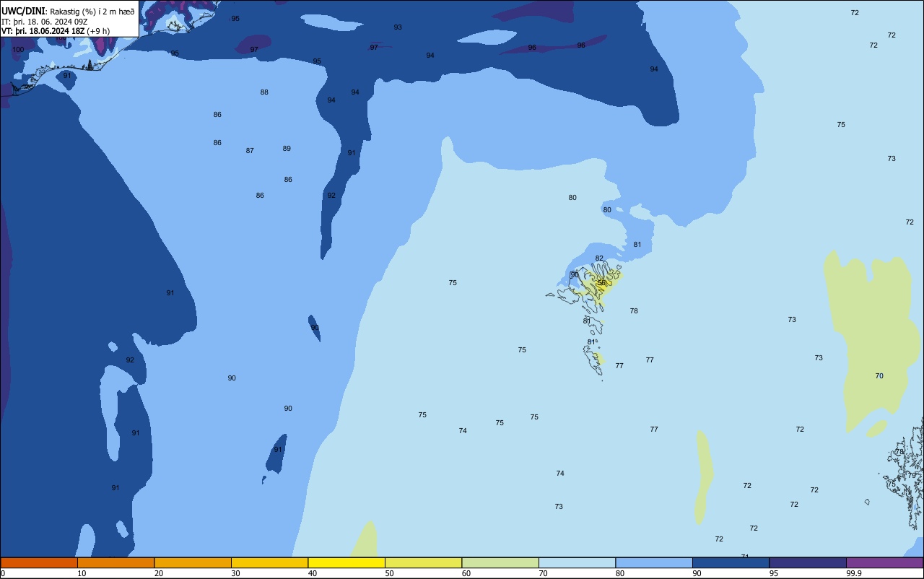This screenshot has width=924, height=579.
Task: Select the 80–90 light blue legend swatch
Action: [654, 562]
